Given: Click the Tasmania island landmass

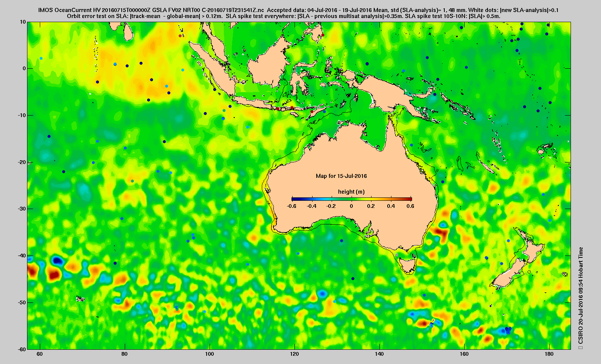Looking at the screenshot, I should (x=408, y=265).
